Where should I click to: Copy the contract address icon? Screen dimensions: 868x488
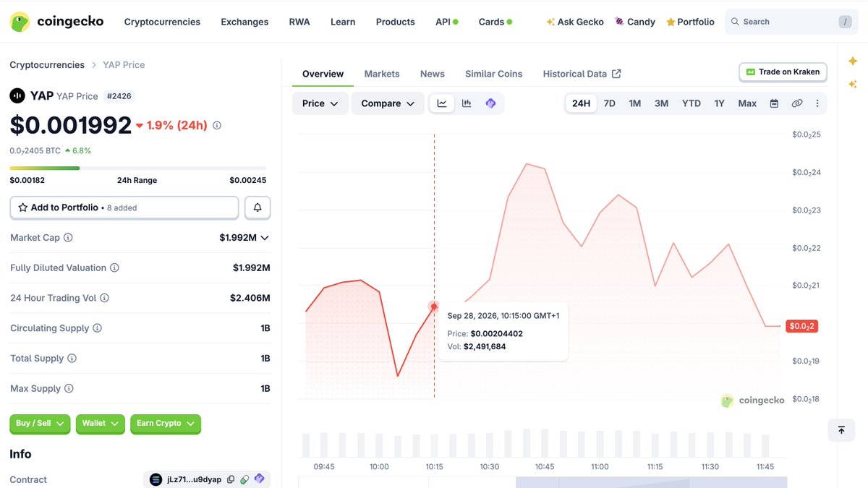tap(231, 479)
